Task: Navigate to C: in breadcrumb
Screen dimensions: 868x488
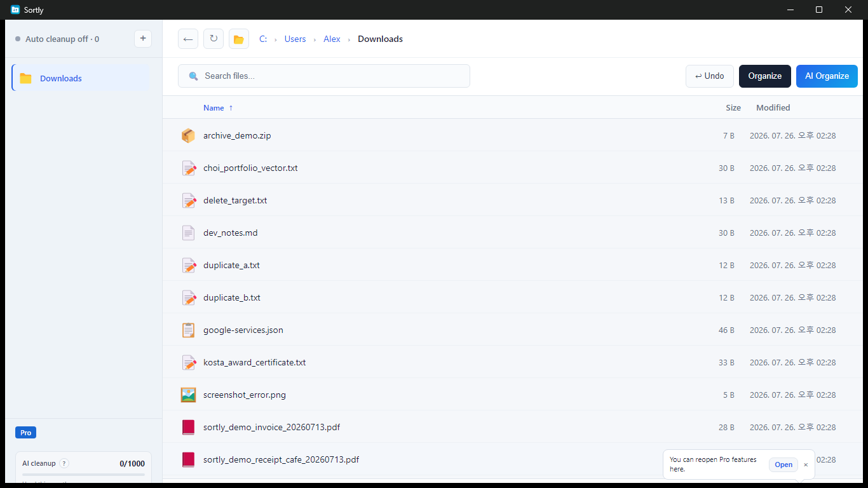Action: point(263,39)
